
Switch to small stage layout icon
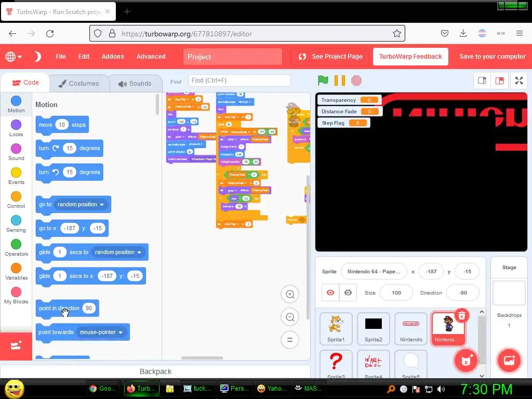pyautogui.click(x=482, y=81)
